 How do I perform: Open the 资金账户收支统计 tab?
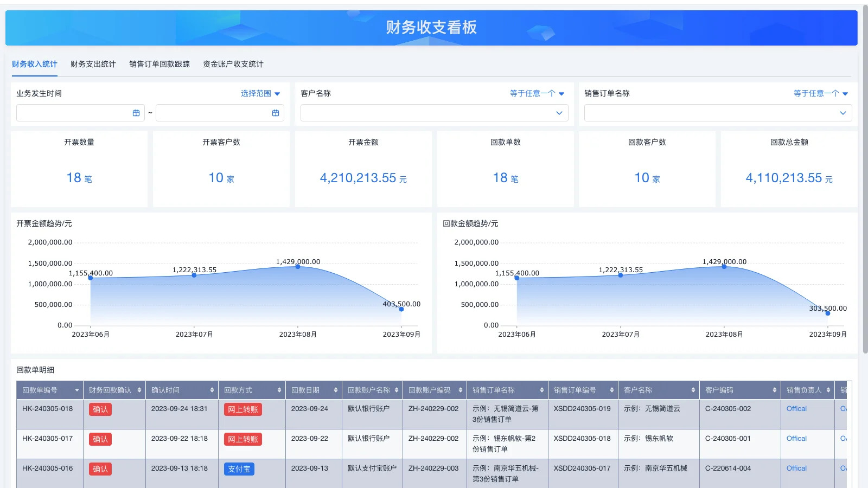[x=232, y=64]
